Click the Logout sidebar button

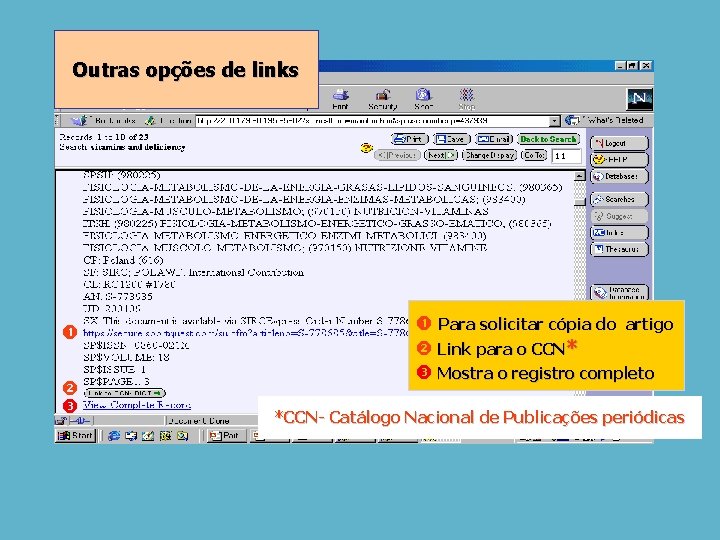(619, 143)
